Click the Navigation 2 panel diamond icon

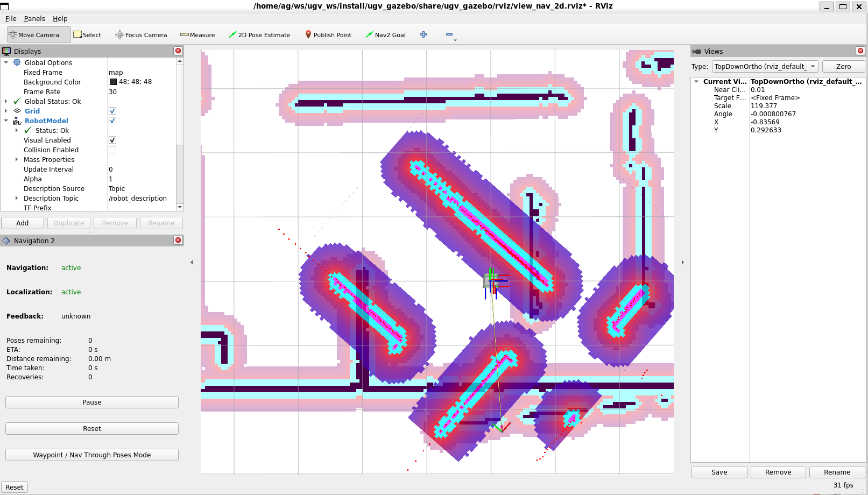pos(6,241)
